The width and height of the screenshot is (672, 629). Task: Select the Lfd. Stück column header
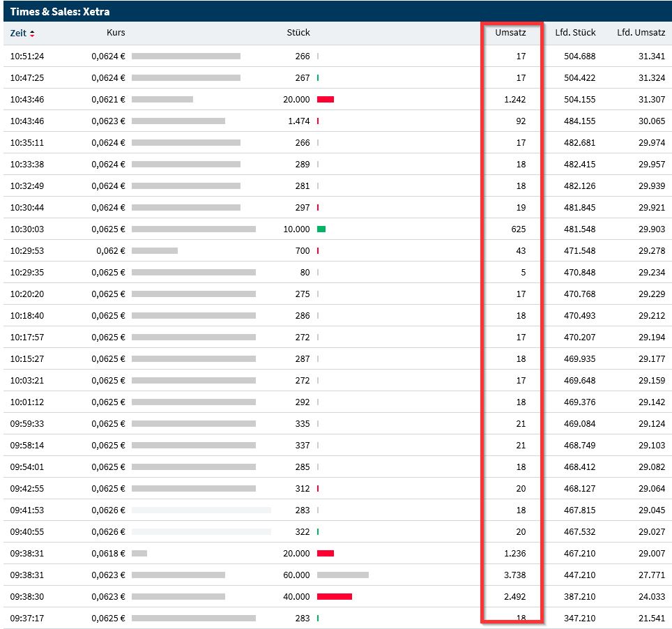click(575, 33)
